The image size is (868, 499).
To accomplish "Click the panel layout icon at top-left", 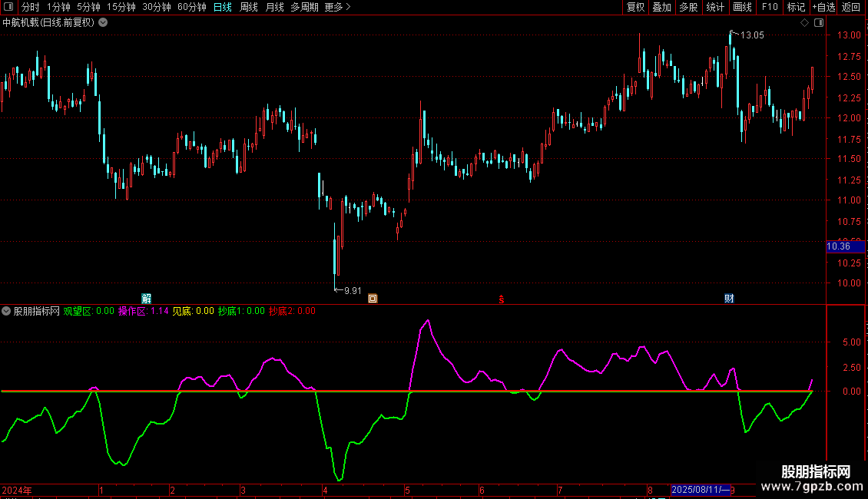I will (9, 7).
